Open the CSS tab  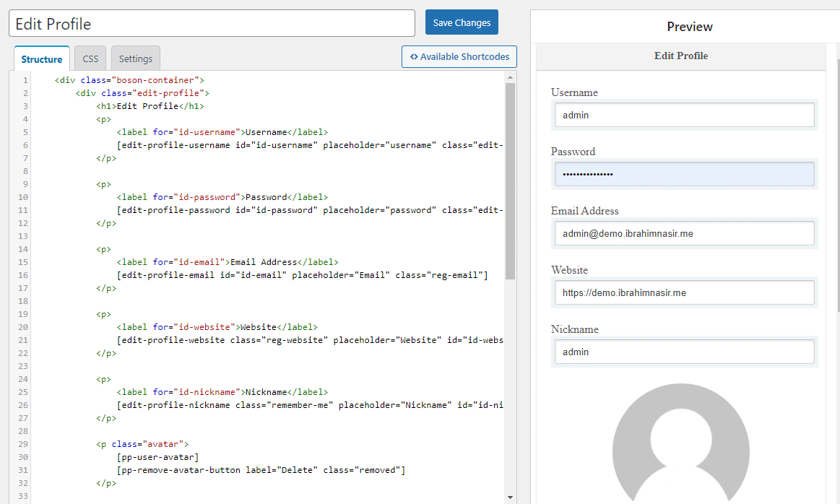click(90, 59)
